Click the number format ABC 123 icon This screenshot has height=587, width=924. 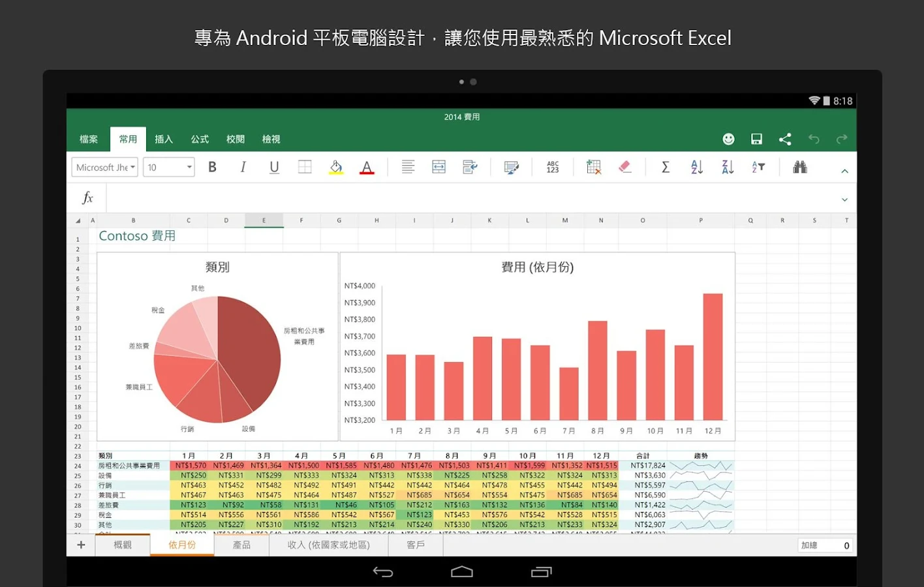coord(552,167)
